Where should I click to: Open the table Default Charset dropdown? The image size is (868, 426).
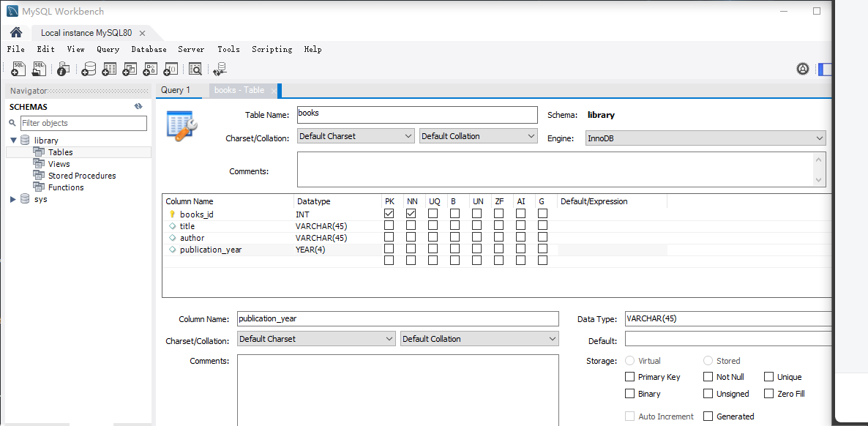pos(356,135)
